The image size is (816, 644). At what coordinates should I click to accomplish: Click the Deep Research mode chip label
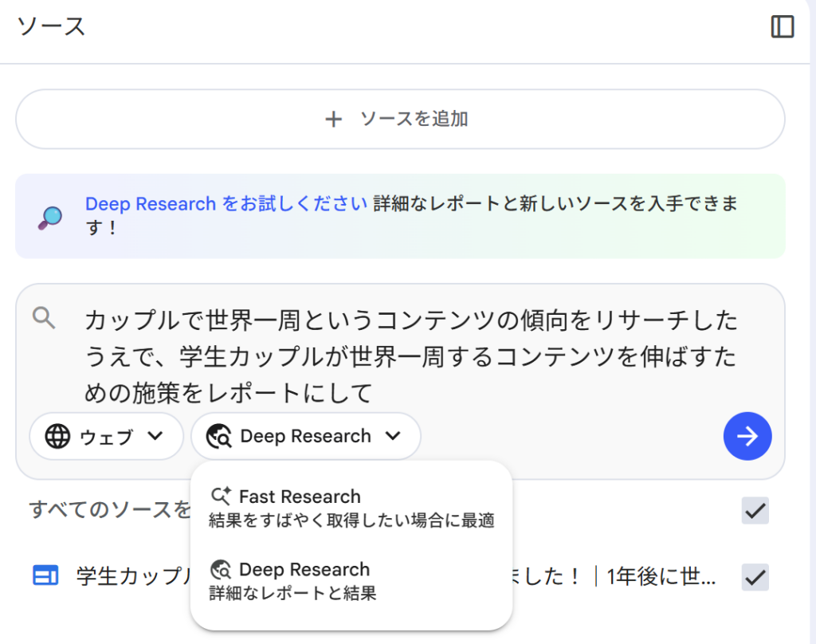305,437
